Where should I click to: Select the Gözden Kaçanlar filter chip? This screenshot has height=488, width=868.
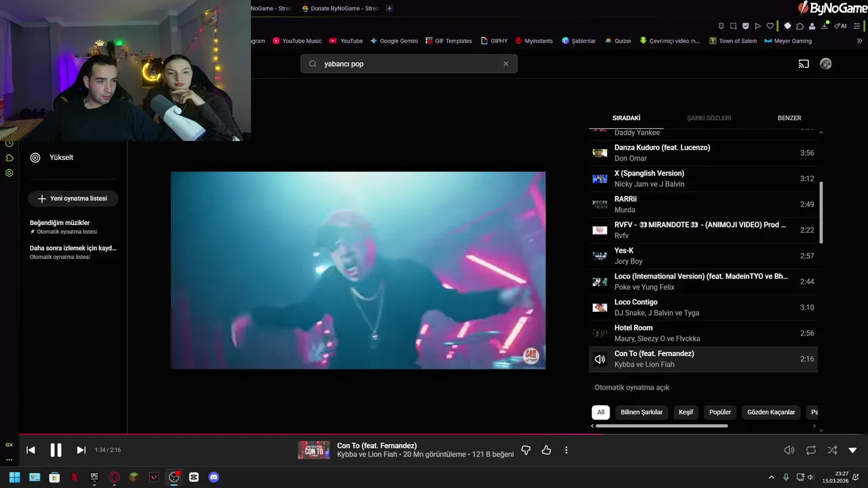click(x=771, y=412)
